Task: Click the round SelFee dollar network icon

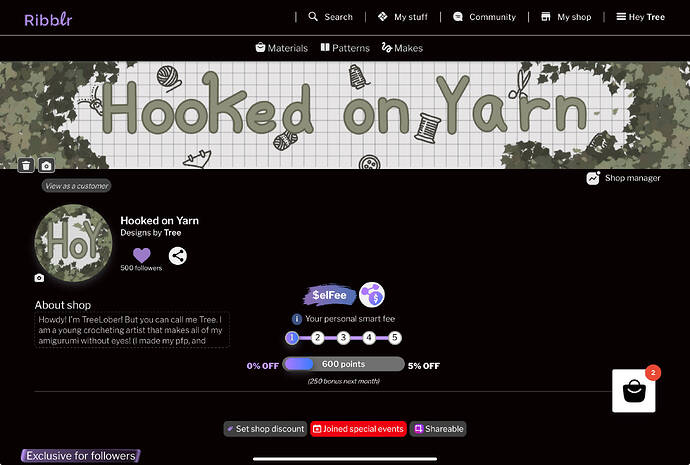Action: 372,295
